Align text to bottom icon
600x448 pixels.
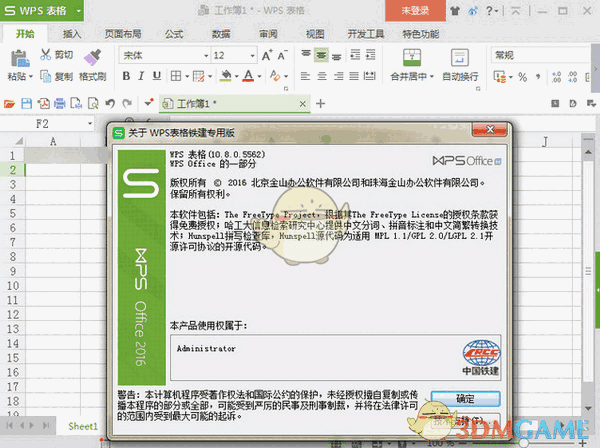336,56
